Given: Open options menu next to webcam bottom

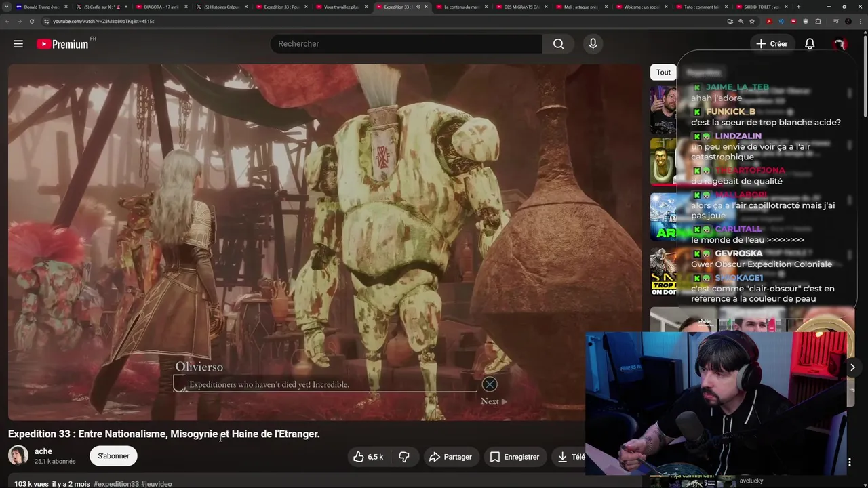Looking at the screenshot, I should pos(850,462).
